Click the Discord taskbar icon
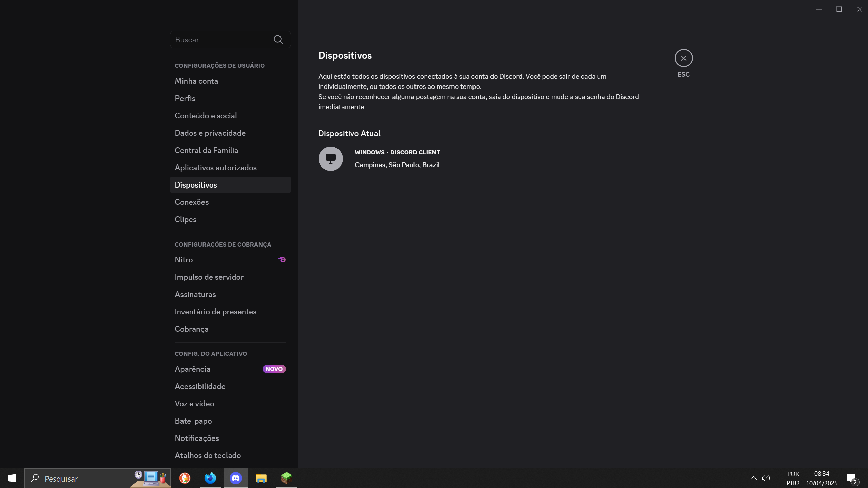The width and height of the screenshot is (868, 488). tap(236, 478)
